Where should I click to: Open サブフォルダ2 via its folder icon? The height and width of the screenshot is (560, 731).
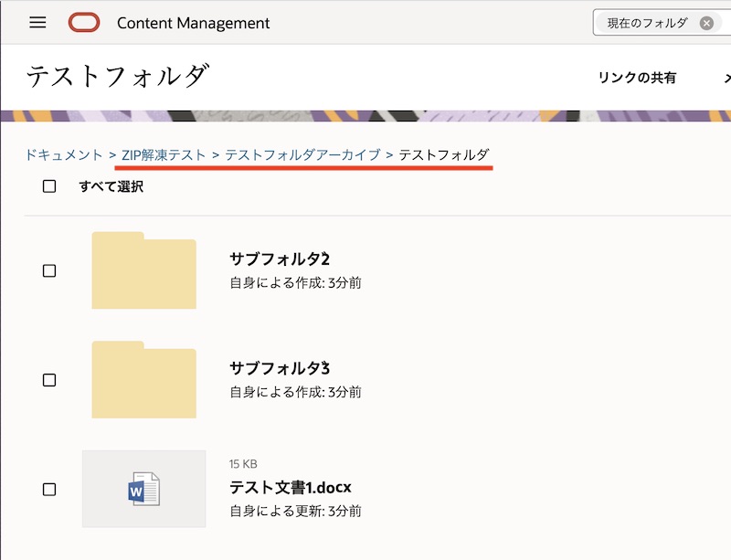(x=143, y=270)
